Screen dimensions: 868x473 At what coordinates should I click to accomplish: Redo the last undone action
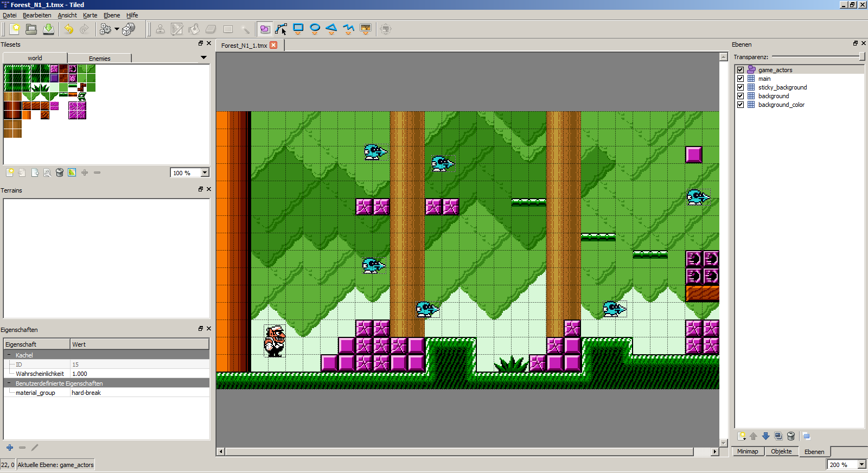pos(85,29)
